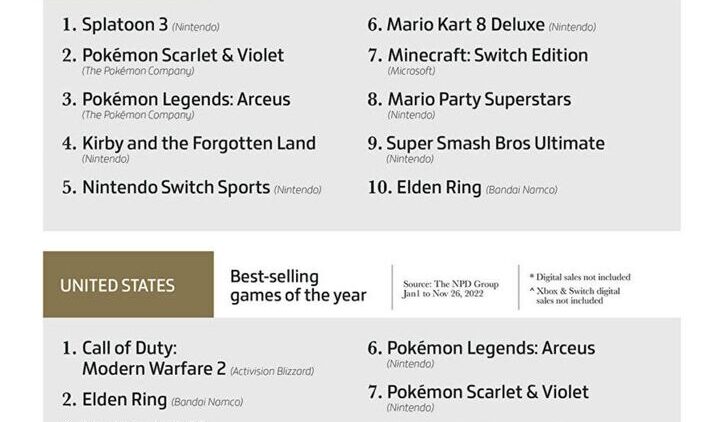The width and height of the screenshot is (723, 422).
Task: Click the Microsoft publisher label under Minecraft
Action: [x=412, y=71]
